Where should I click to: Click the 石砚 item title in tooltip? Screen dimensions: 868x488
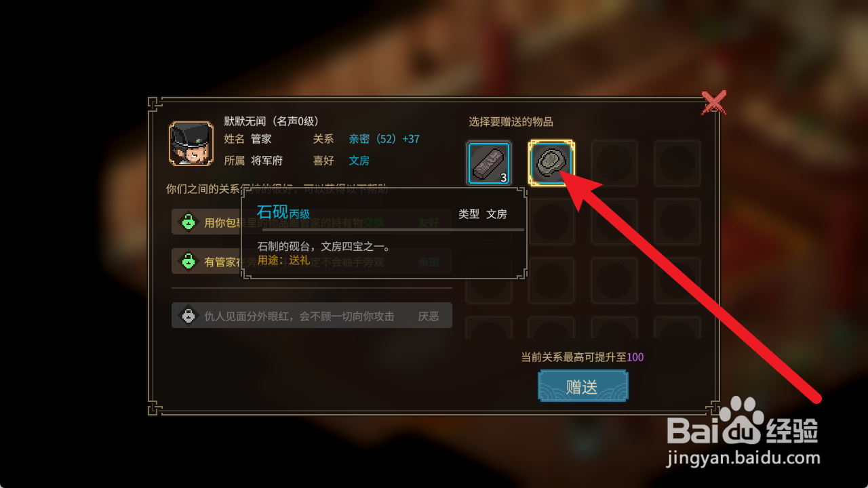click(x=273, y=211)
